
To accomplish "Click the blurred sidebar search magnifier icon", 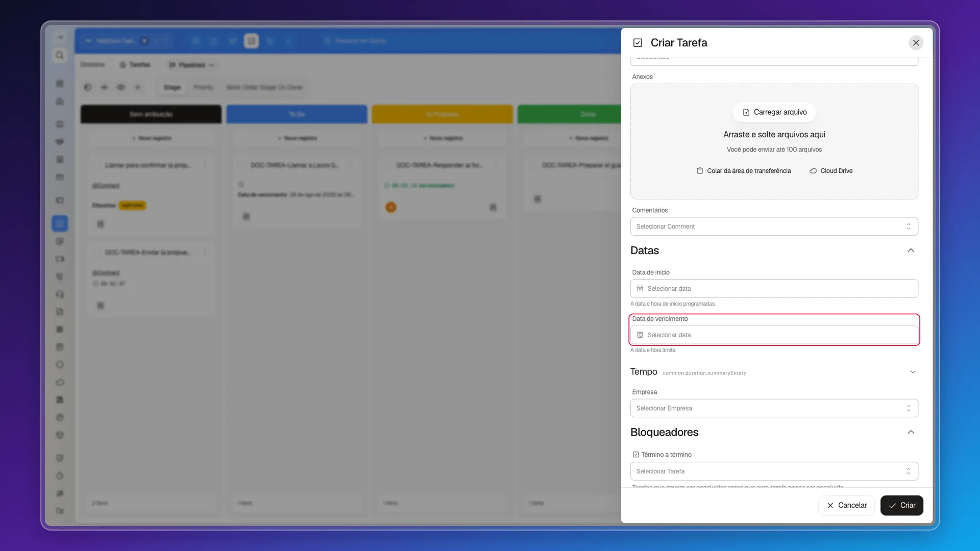I will pos(60,55).
